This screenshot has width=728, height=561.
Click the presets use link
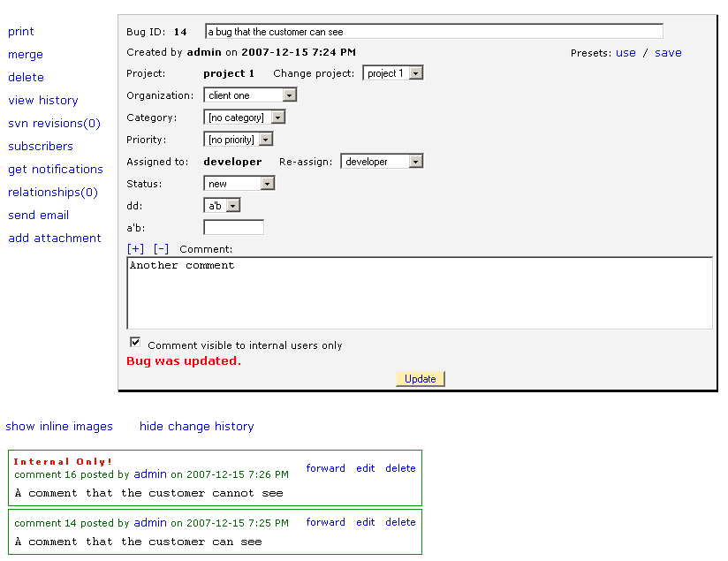point(626,53)
